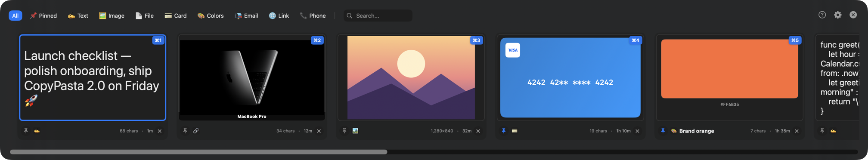The height and width of the screenshot is (160, 868).
Task: Click the horizontal scrollbar thumb
Action: click(198, 152)
